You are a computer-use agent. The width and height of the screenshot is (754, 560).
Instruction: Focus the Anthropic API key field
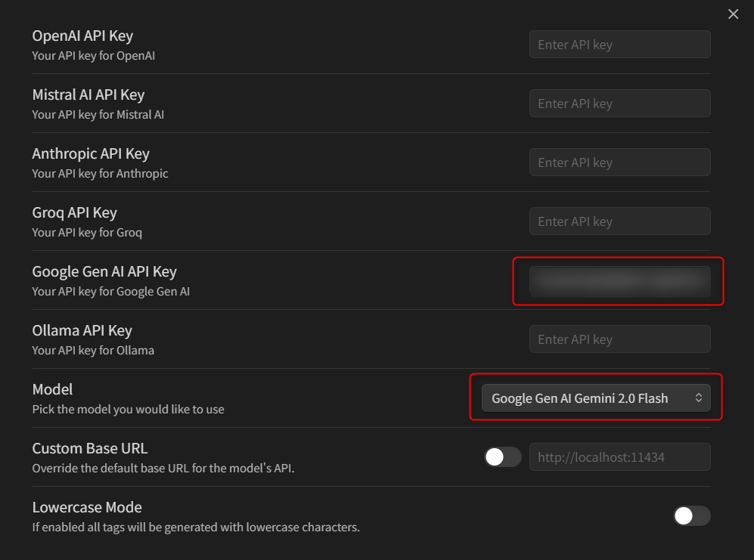coord(620,162)
